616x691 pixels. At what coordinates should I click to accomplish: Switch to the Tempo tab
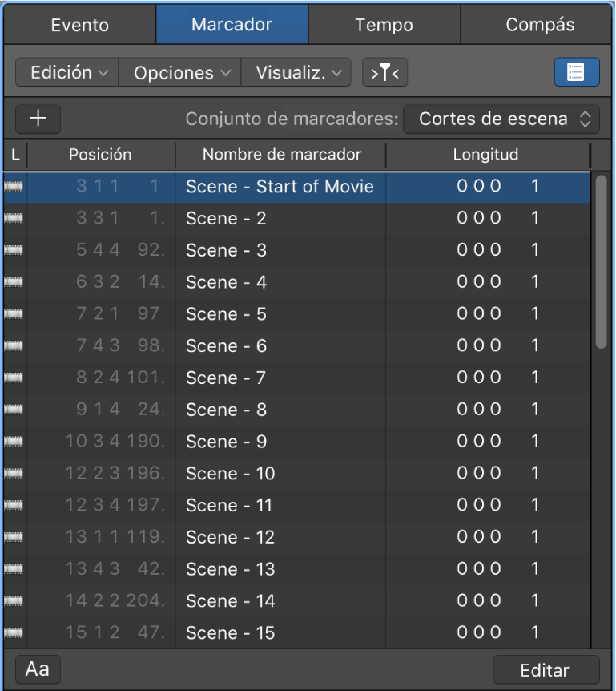coord(384,24)
